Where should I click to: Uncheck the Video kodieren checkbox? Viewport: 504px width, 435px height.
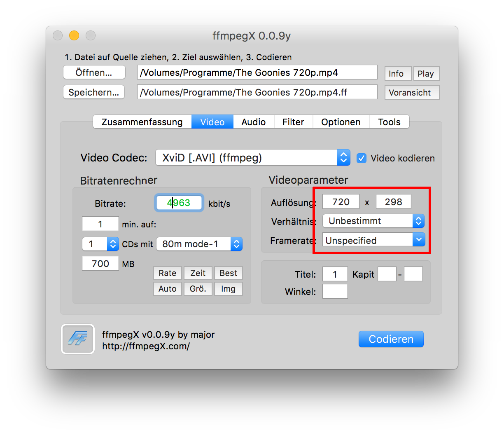click(x=361, y=158)
